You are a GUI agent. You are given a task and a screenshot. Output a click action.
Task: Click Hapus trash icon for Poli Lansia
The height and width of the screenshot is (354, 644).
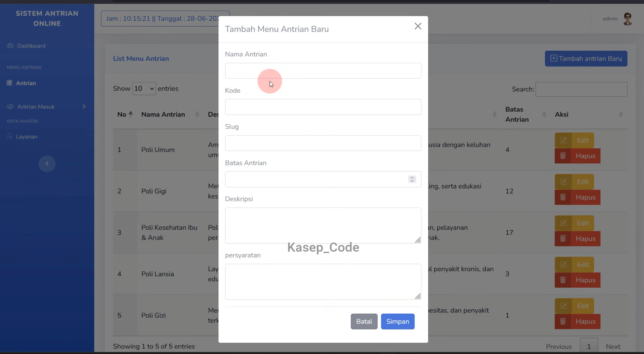(x=563, y=280)
